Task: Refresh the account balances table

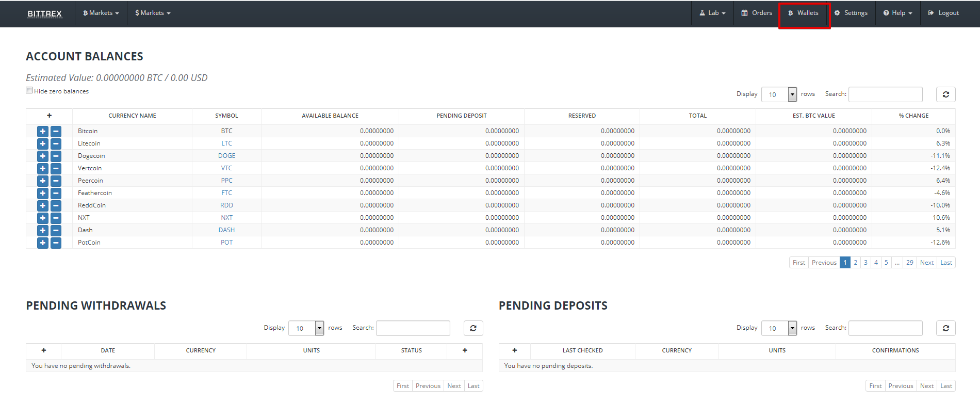Action: coord(945,94)
